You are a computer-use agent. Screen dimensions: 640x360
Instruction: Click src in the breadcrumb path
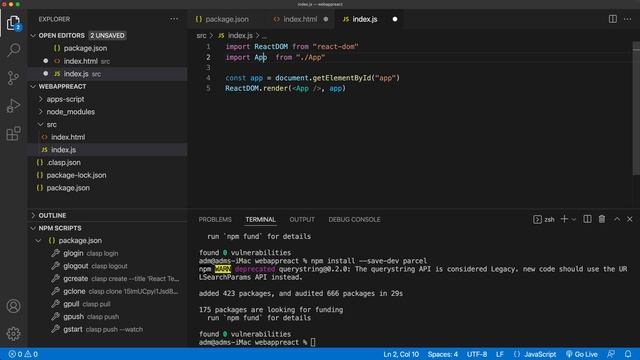click(201, 36)
